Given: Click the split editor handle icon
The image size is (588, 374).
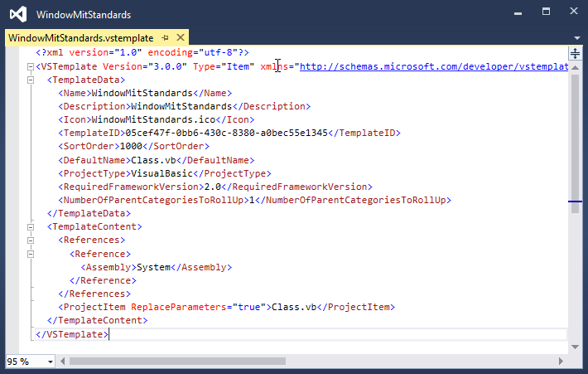Looking at the screenshot, I should (x=575, y=53).
